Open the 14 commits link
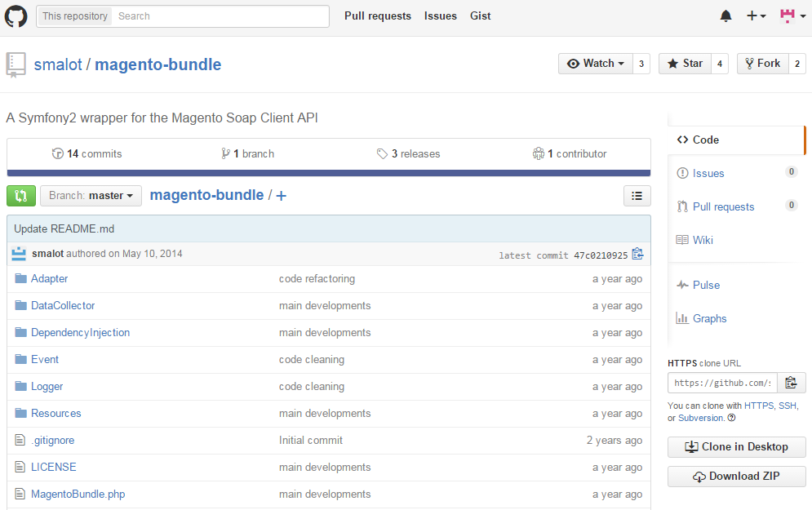The image size is (812, 510). pyautogui.click(x=87, y=153)
